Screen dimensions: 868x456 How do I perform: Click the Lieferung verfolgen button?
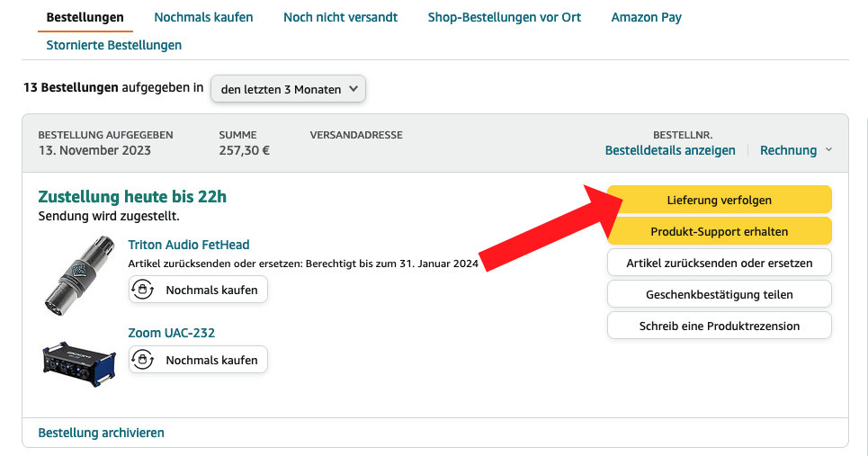[719, 200]
